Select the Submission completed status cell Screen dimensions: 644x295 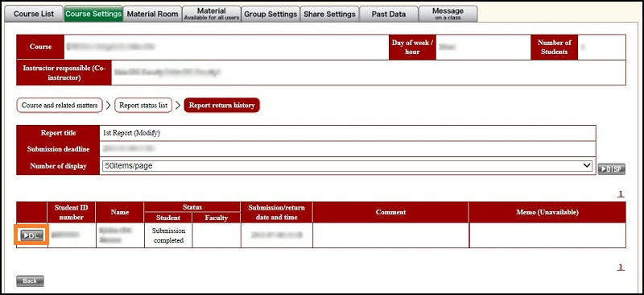168,235
